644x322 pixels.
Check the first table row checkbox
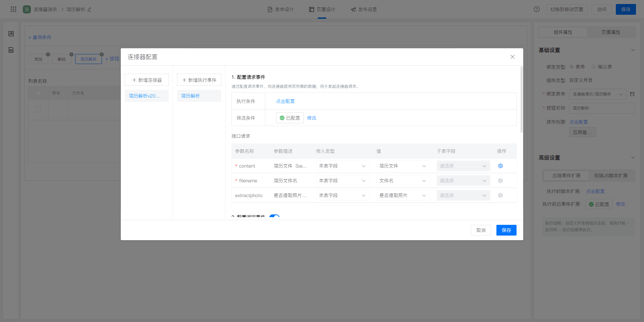pos(38,110)
